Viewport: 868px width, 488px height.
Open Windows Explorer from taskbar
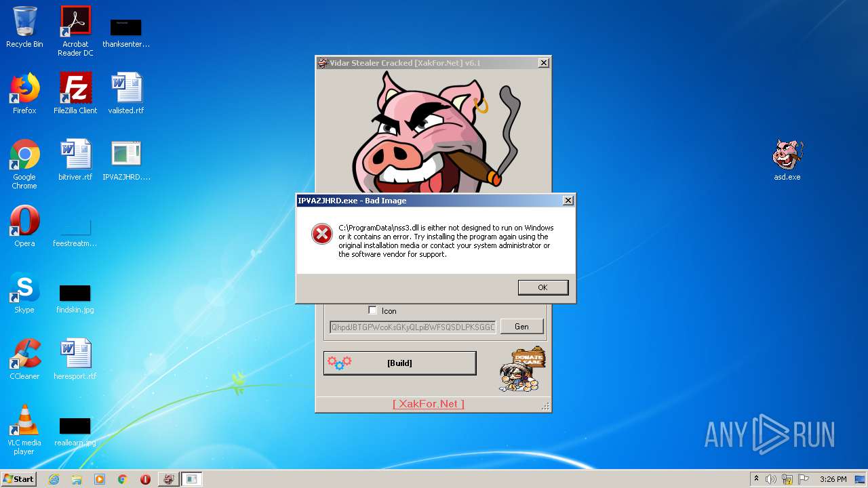(77, 479)
